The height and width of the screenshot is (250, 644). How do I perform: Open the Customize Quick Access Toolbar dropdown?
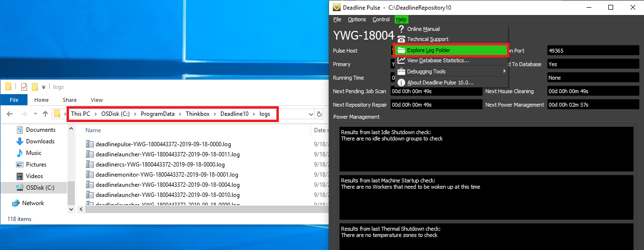[43, 87]
